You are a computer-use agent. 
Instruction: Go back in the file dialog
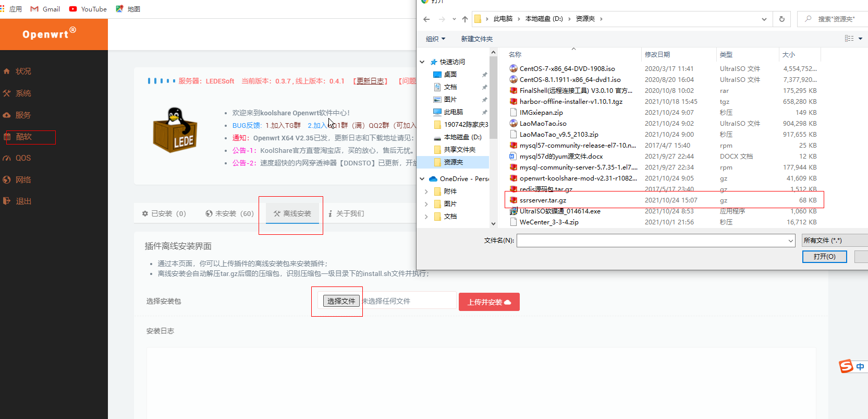click(426, 19)
